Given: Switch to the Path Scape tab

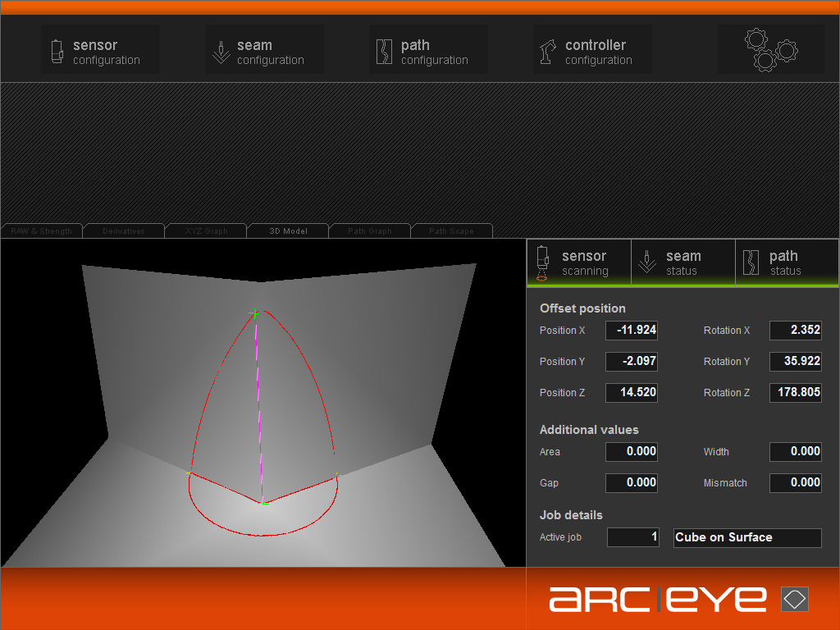Looking at the screenshot, I should pyautogui.click(x=452, y=231).
